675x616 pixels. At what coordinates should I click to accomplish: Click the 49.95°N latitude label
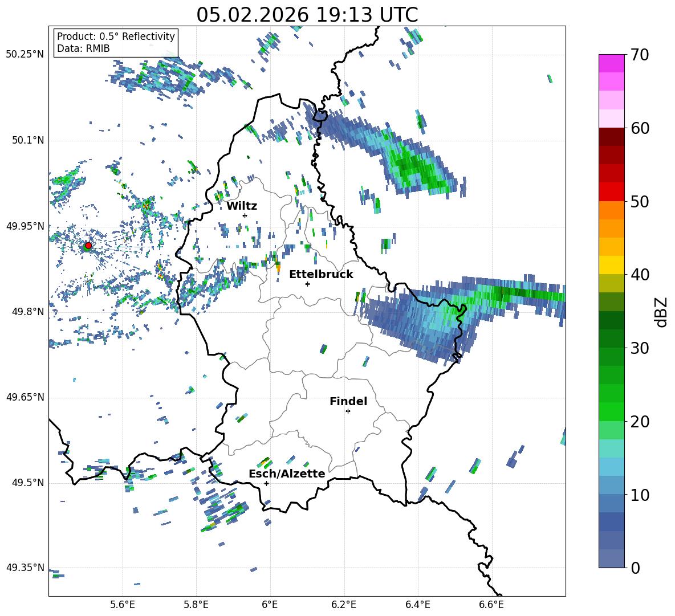click(25, 226)
